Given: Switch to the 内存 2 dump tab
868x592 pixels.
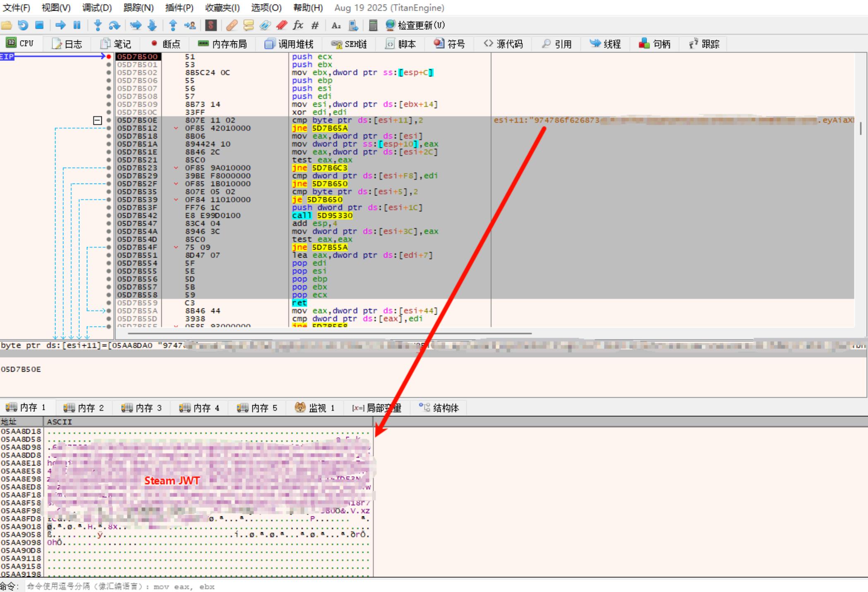Looking at the screenshot, I should click(84, 408).
